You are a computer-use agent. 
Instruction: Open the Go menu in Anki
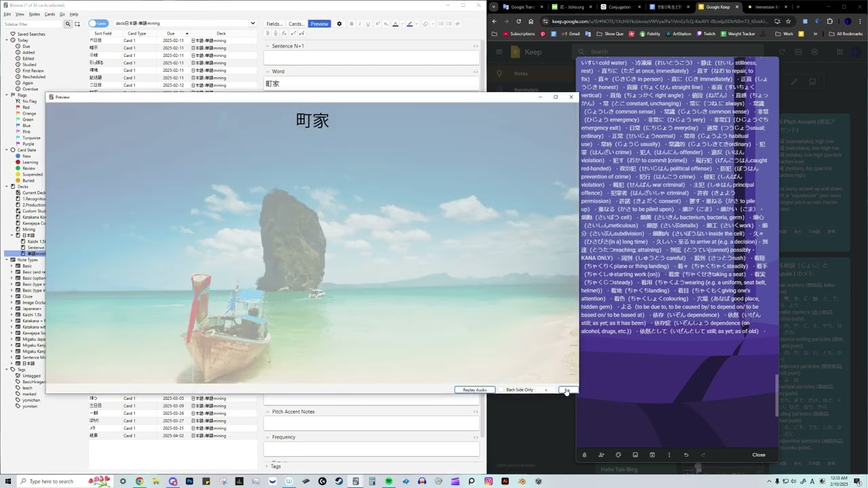tap(62, 14)
